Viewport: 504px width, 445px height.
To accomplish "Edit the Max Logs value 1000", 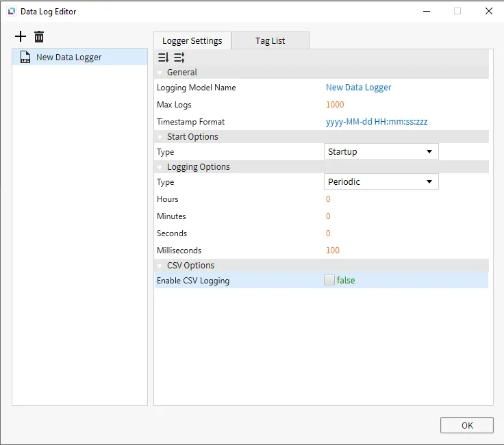I will [x=335, y=105].
